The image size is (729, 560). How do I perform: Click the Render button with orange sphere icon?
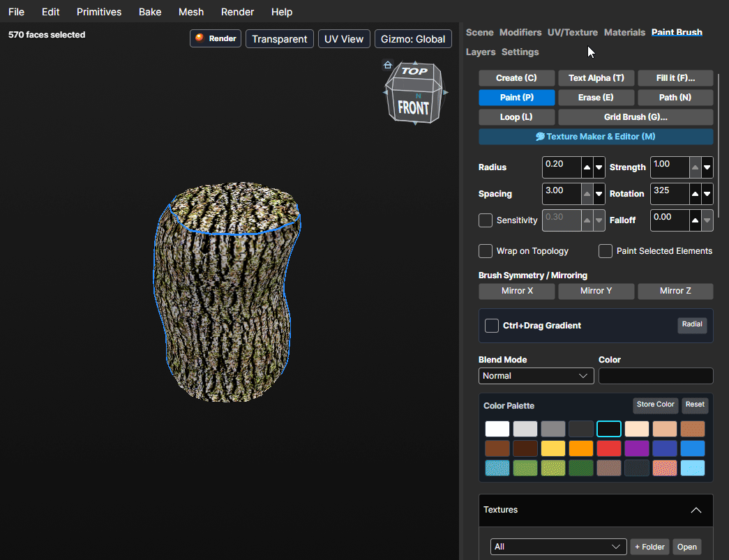point(216,38)
